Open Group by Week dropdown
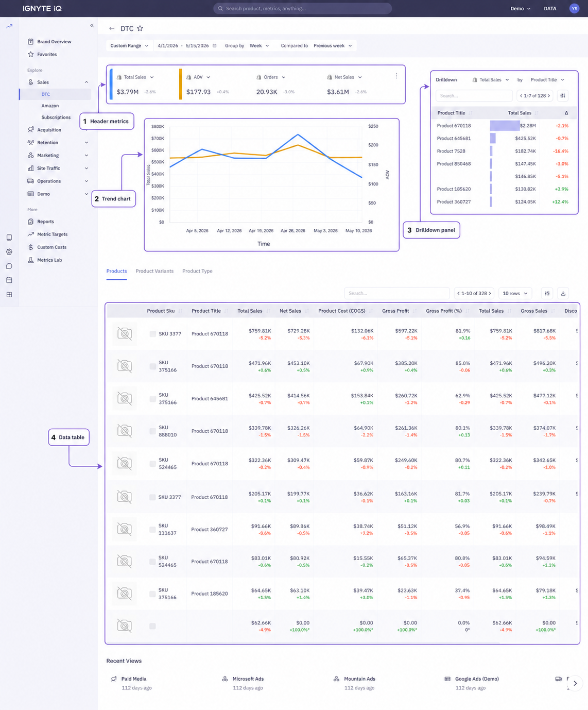The width and height of the screenshot is (588, 710). coord(260,46)
